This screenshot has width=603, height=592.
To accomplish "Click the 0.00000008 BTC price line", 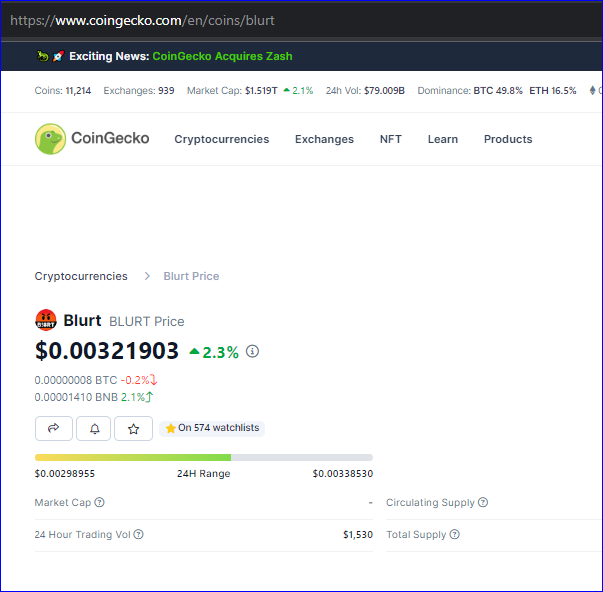I will click(96, 380).
